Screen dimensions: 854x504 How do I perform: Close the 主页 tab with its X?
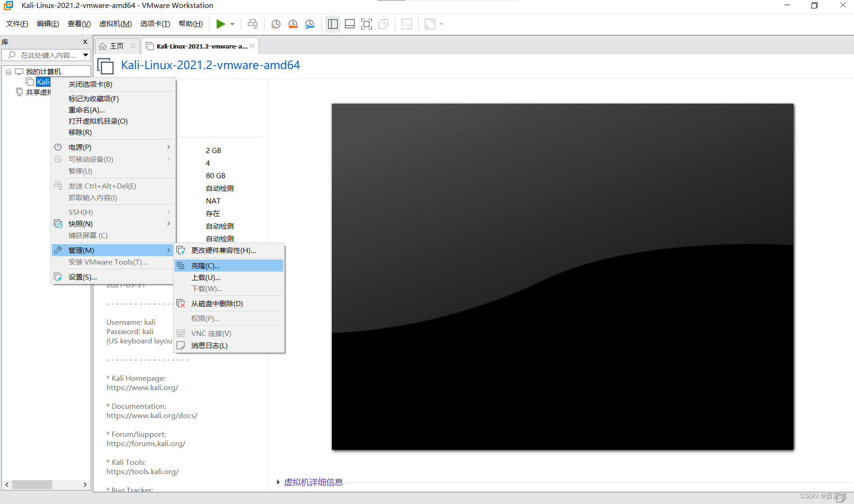pos(133,46)
